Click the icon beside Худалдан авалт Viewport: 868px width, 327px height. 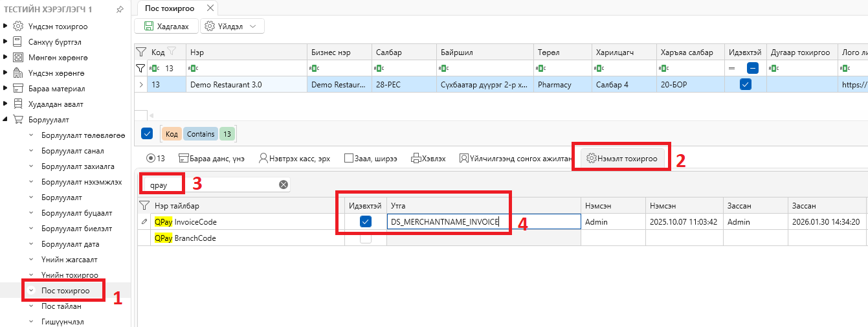click(18, 104)
